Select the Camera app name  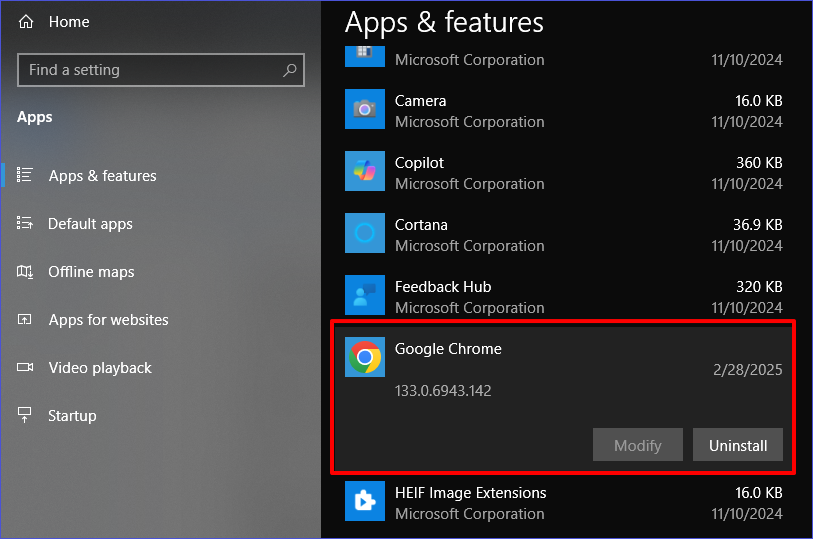click(x=420, y=101)
